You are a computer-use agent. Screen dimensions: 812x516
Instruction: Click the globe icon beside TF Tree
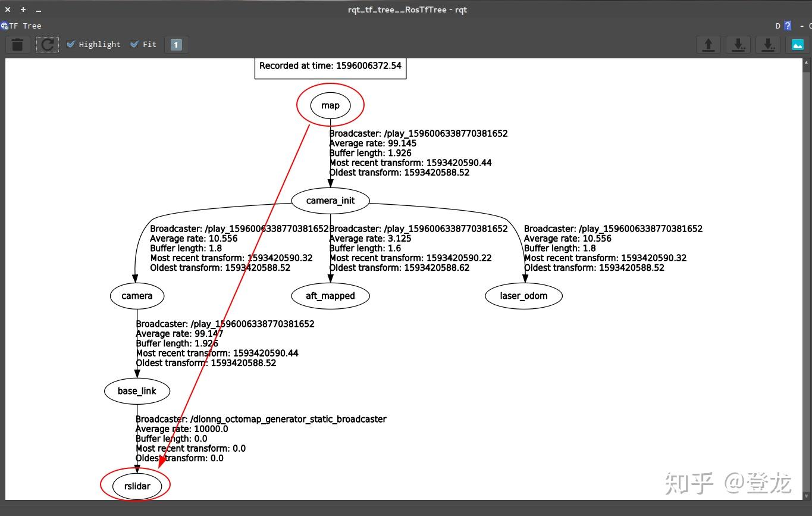[x=5, y=26]
